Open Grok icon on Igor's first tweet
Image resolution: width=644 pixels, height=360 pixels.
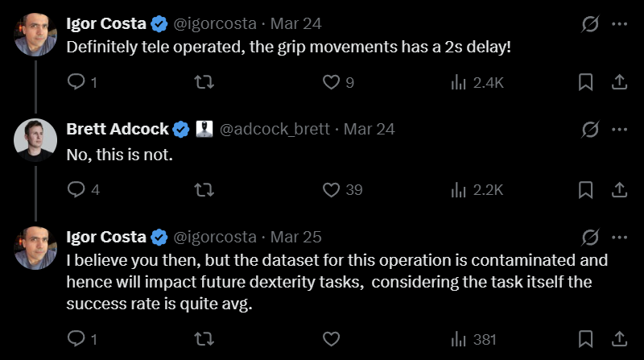(589, 23)
